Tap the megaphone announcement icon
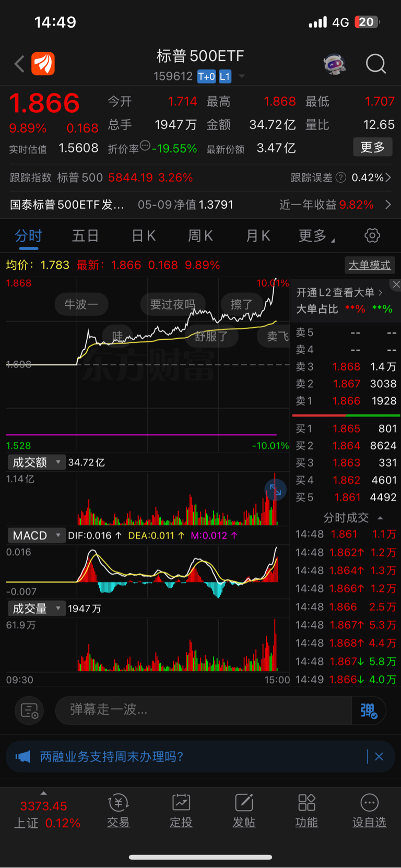The width and height of the screenshot is (401, 868). pyautogui.click(x=23, y=757)
